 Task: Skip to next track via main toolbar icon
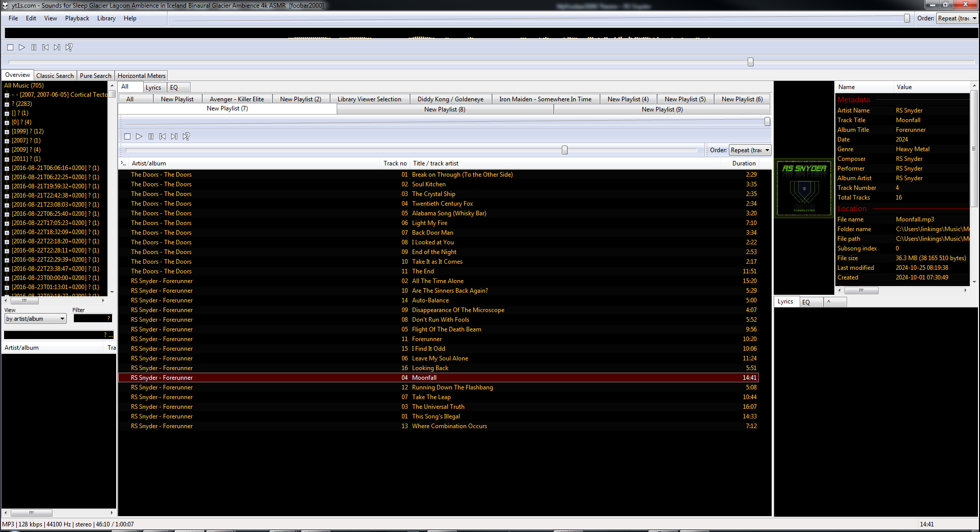[57, 47]
